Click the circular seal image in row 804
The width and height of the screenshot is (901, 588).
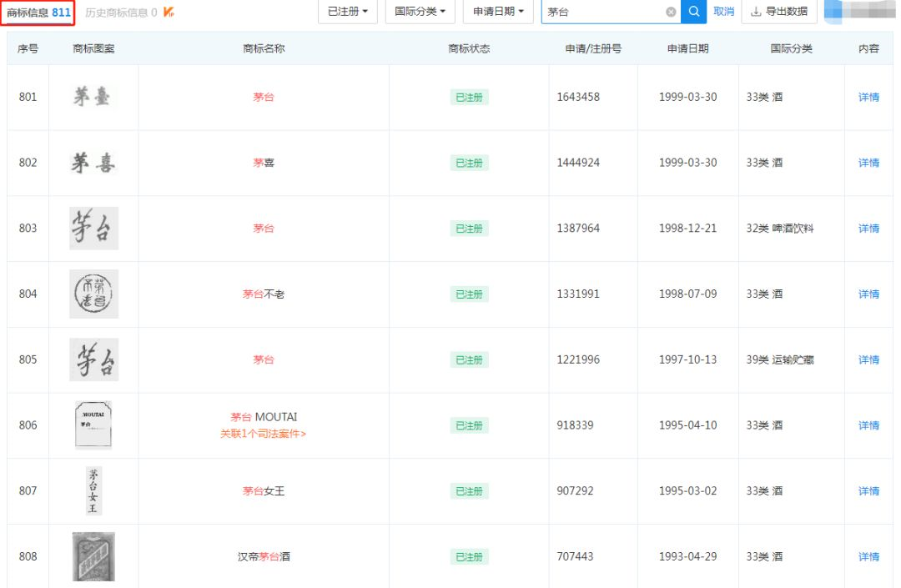pos(93,294)
